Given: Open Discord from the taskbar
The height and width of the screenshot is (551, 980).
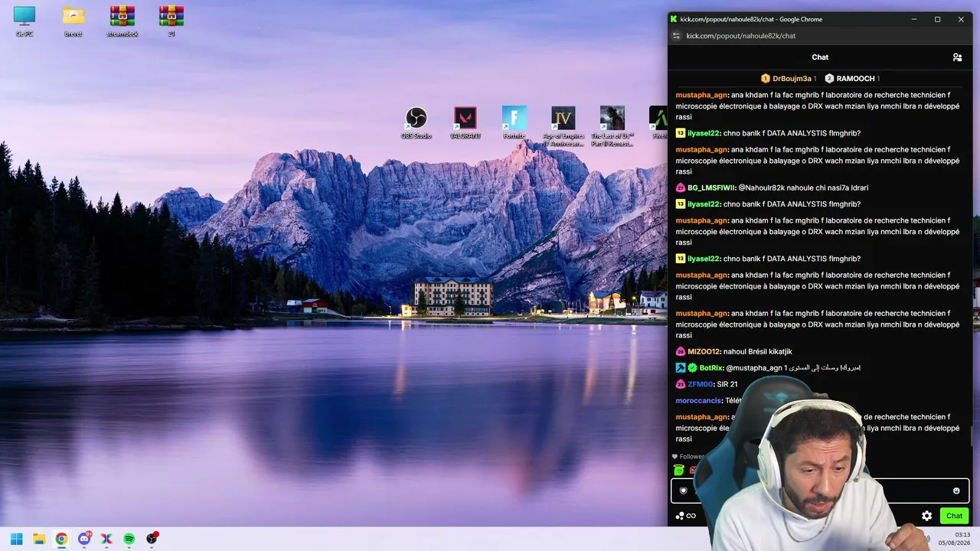Looking at the screenshot, I should tap(84, 539).
